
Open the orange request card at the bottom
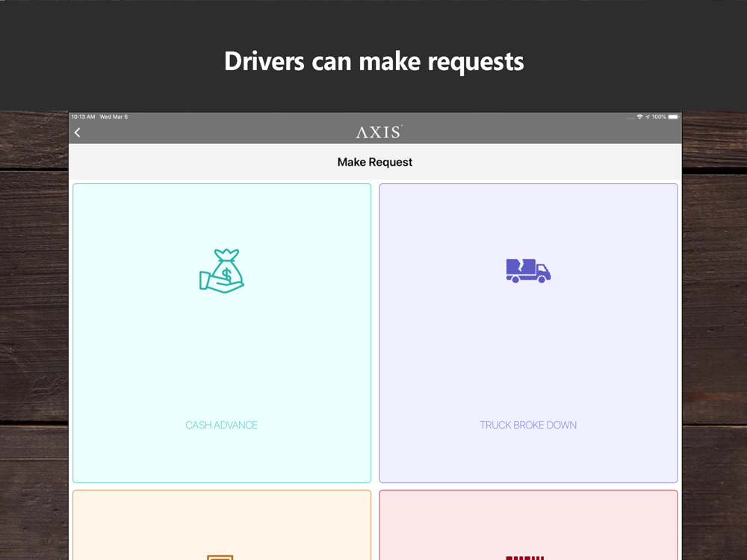pyautogui.click(x=222, y=525)
